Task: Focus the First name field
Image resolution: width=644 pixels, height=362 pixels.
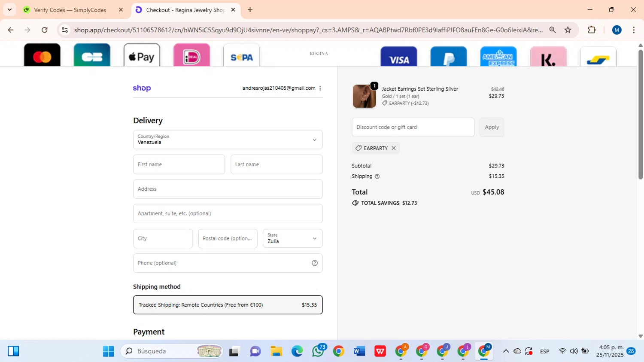Action: point(179,164)
